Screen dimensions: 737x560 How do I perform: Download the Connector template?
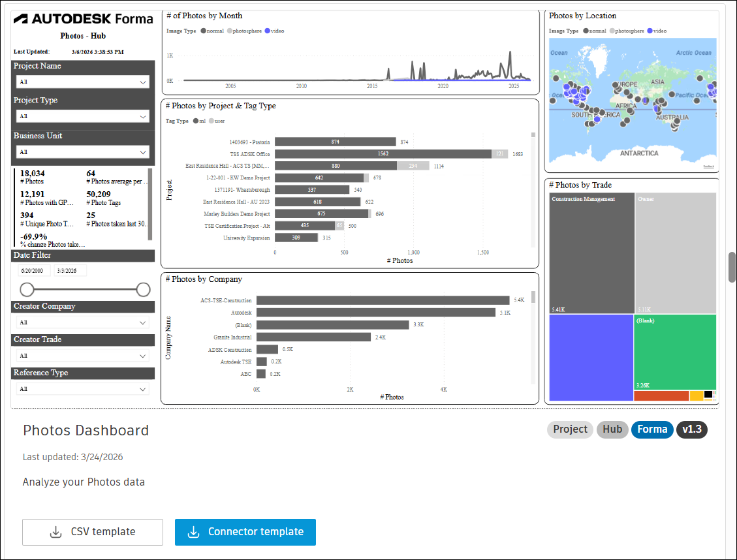[245, 533]
